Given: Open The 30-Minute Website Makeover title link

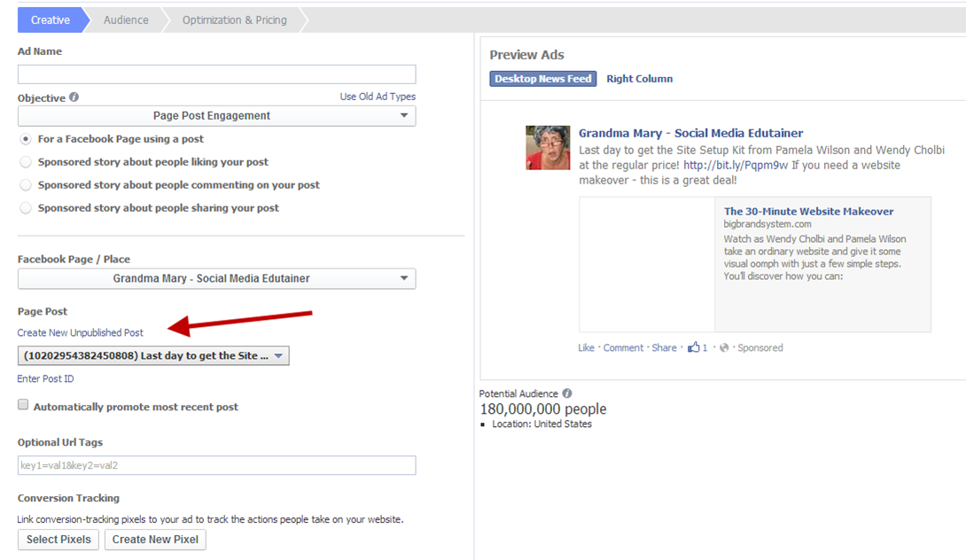Looking at the screenshot, I should (x=808, y=211).
